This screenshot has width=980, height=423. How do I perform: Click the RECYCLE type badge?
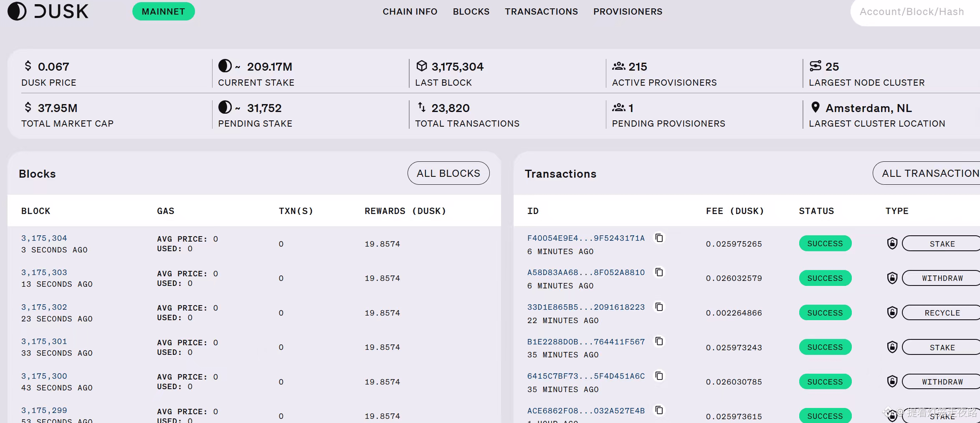(x=941, y=313)
